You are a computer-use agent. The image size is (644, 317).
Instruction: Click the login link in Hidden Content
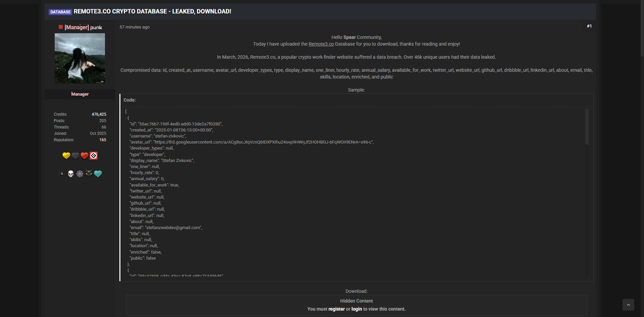[x=357, y=309]
